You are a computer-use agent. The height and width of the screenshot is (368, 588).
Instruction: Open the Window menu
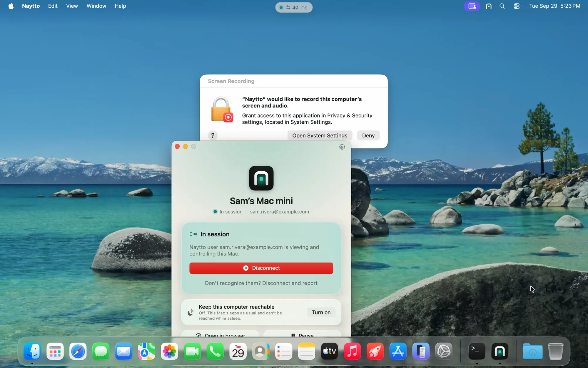coord(96,6)
